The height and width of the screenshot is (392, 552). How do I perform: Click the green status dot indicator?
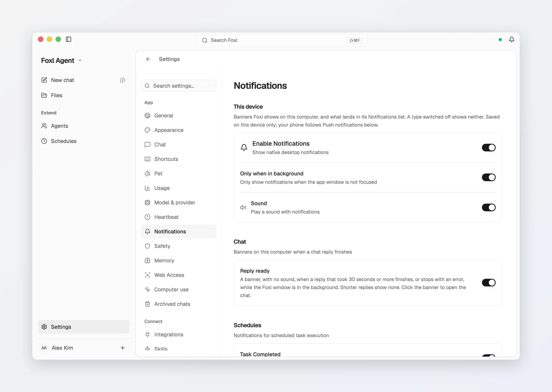point(500,40)
